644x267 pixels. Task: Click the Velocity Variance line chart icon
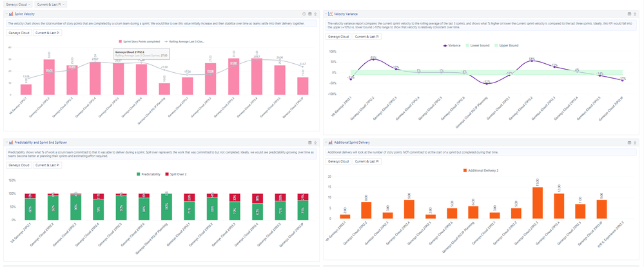pyautogui.click(x=331, y=14)
